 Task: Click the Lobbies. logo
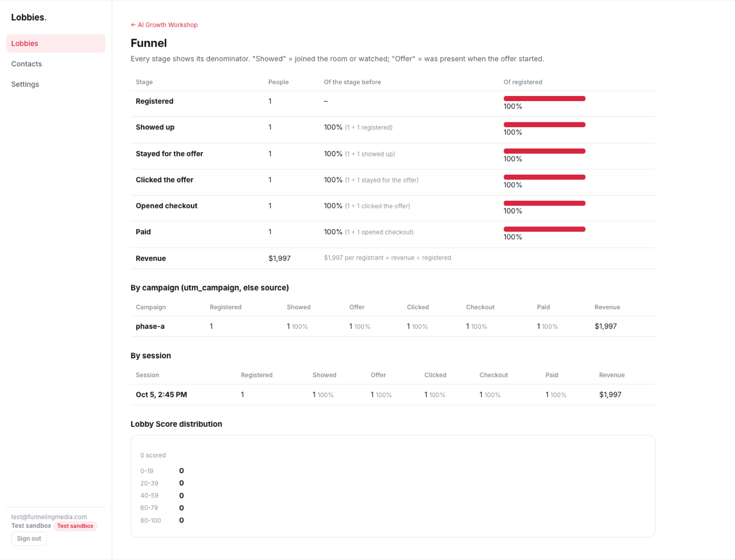pyautogui.click(x=29, y=17)
